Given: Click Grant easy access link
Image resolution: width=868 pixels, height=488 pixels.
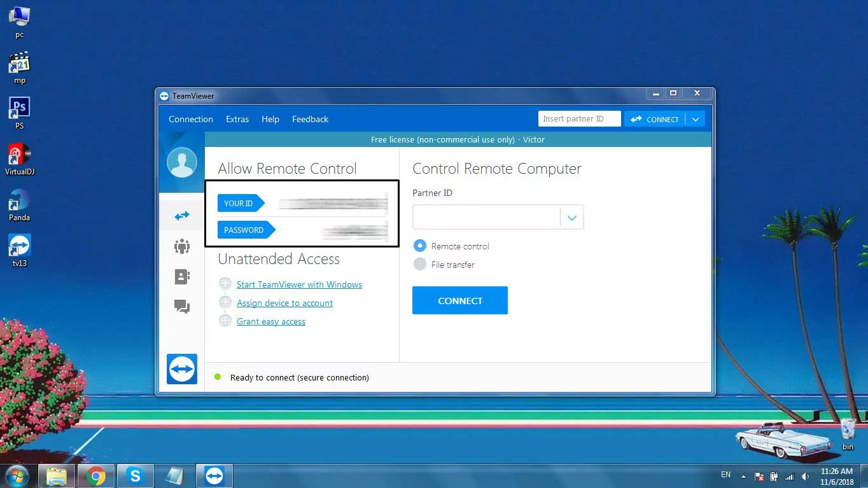Looking at the screenshot, I should [271, 321].
